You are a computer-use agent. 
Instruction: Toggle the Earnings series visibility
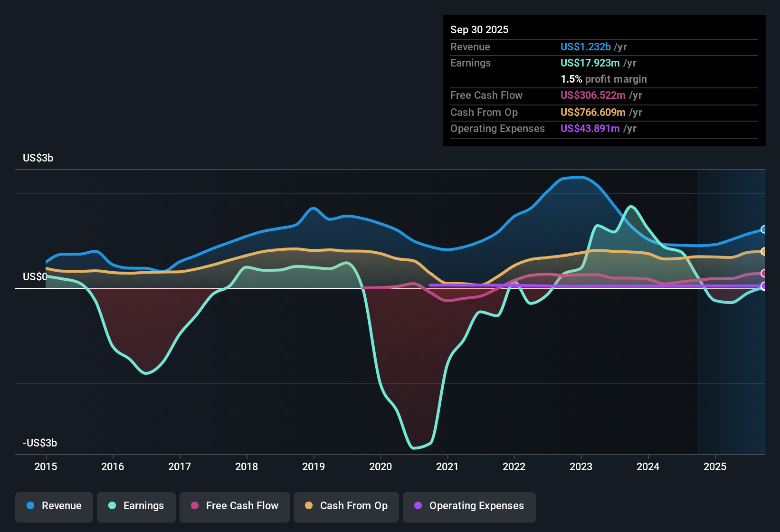(x=136, y=506)
